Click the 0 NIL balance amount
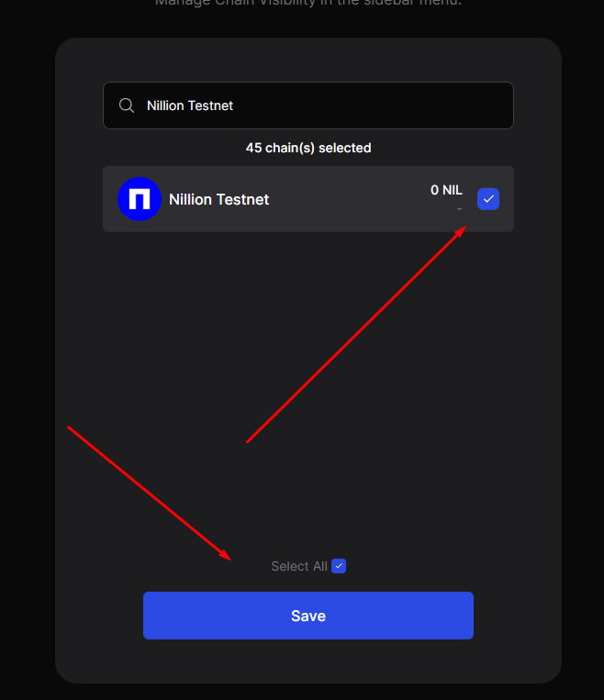The image size is (604, 700). click(446, 190)
